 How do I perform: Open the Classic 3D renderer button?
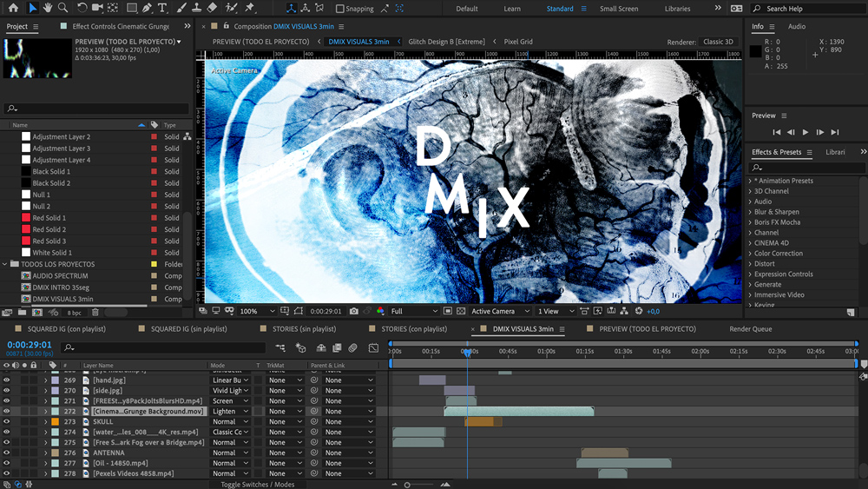(718, 42)
